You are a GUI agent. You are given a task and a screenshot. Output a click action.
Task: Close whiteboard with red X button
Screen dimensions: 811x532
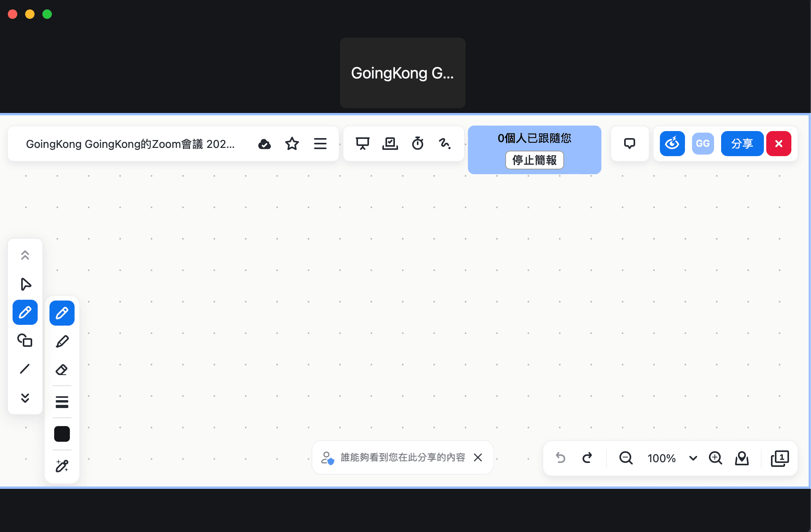click(x=779, y=144)
